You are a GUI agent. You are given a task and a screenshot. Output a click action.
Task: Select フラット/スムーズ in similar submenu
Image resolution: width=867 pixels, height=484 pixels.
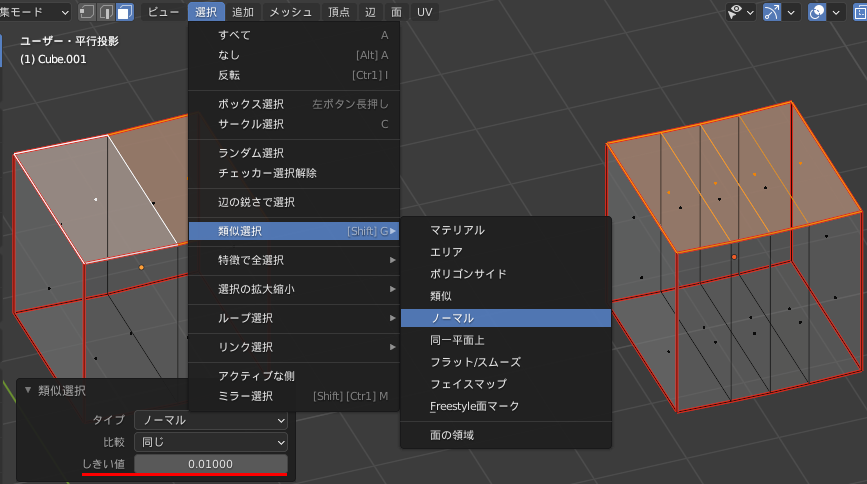506,362
